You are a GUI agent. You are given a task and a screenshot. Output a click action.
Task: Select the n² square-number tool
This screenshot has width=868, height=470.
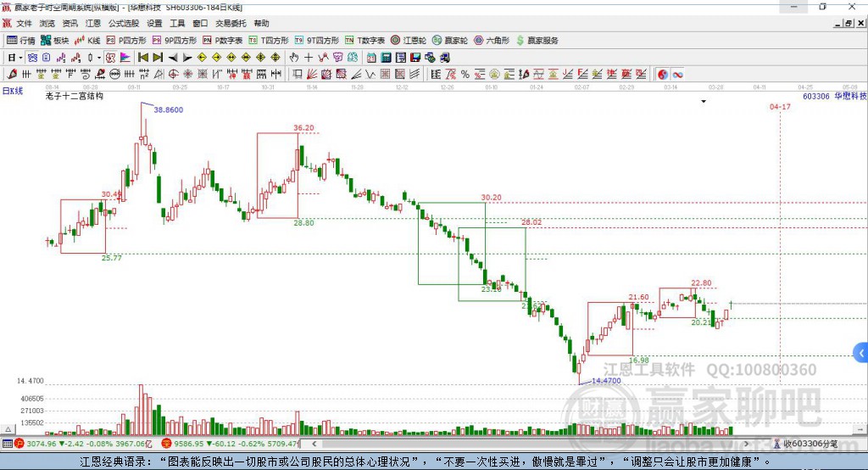(x=144, y=75)
